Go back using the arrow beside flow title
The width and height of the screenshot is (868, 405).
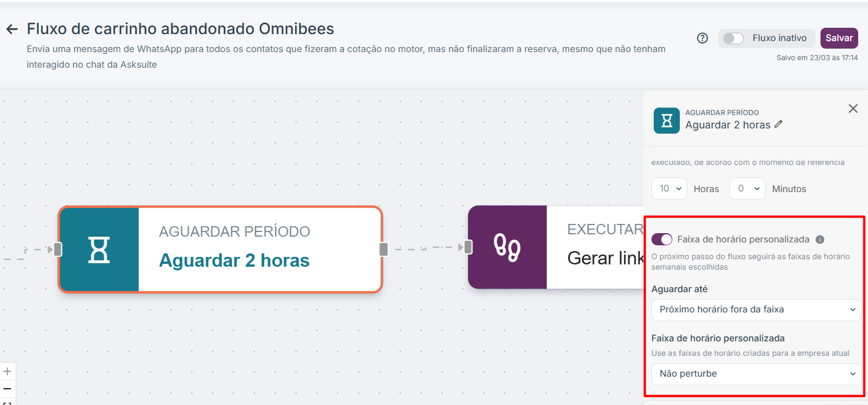(12, 29)
